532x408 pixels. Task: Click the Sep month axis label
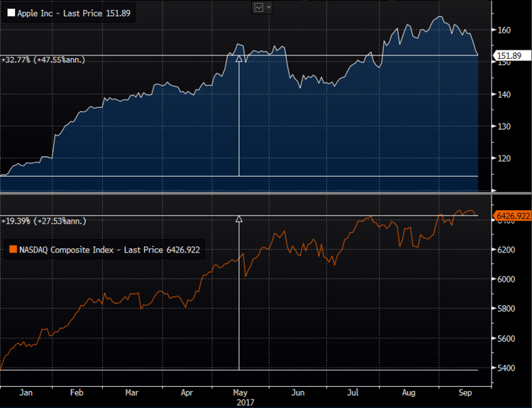[465, 392]
